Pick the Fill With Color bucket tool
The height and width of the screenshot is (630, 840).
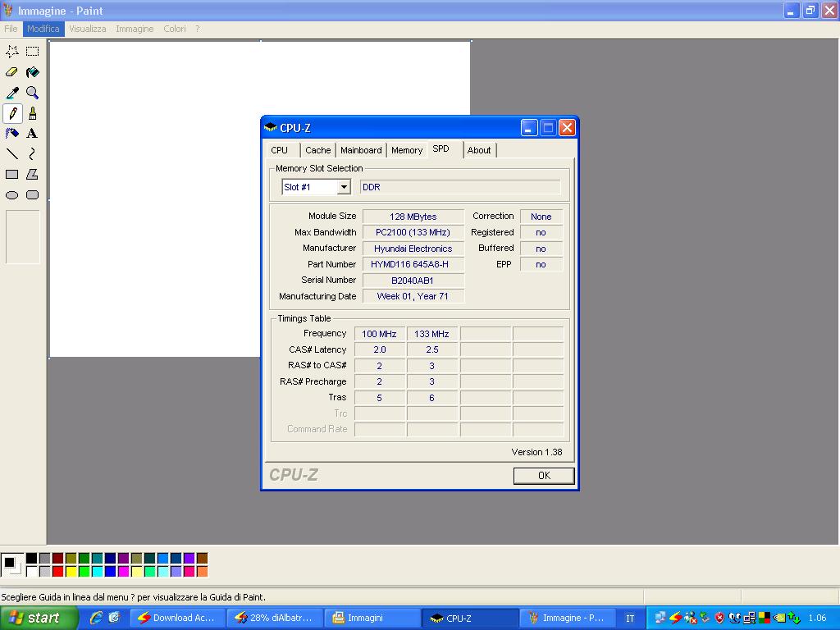click(x=33, y=72)
